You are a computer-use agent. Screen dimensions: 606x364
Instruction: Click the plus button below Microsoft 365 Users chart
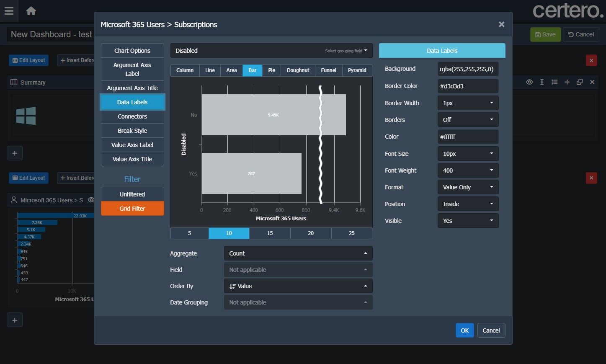(x=15, y=320)
